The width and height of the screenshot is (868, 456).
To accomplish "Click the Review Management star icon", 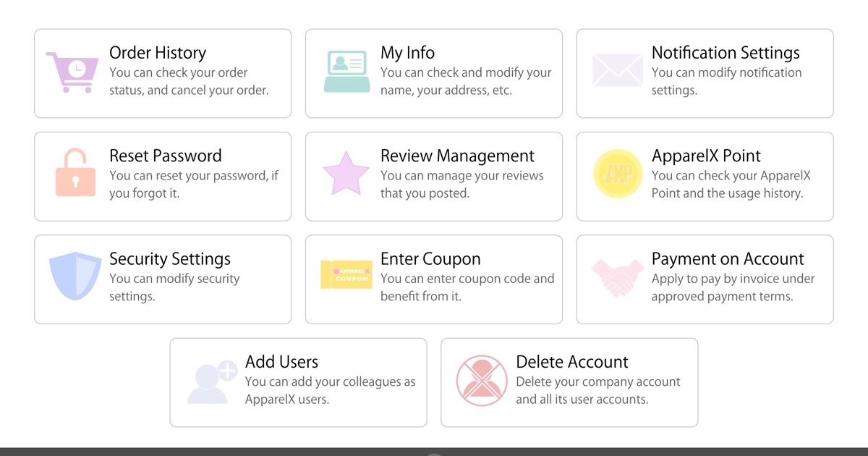I will (x=346, y=173).
